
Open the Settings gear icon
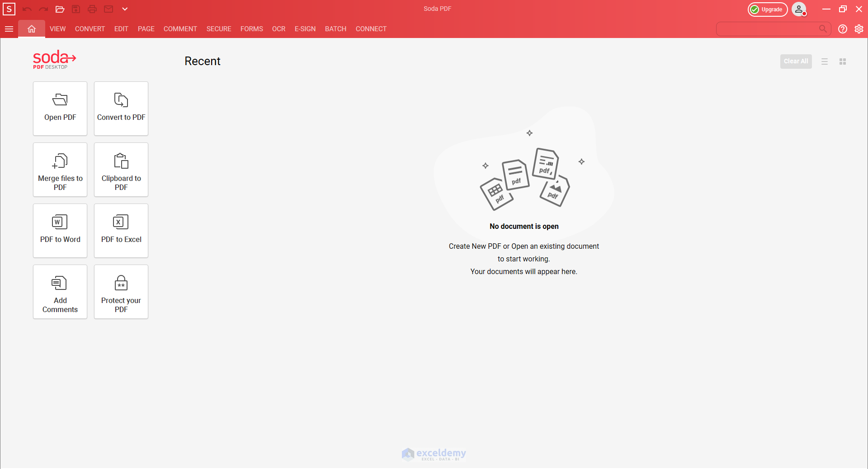coord(859,29)
